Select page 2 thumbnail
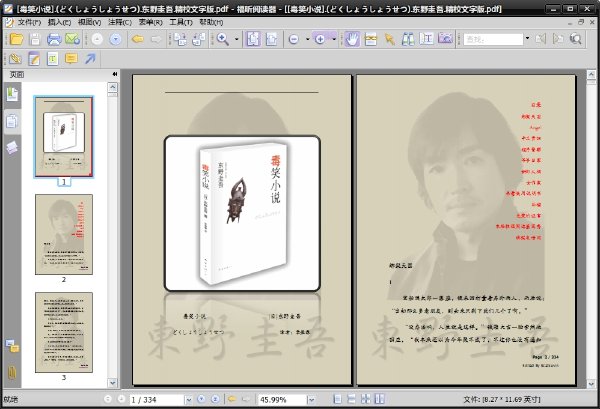 tap(64, 234)
